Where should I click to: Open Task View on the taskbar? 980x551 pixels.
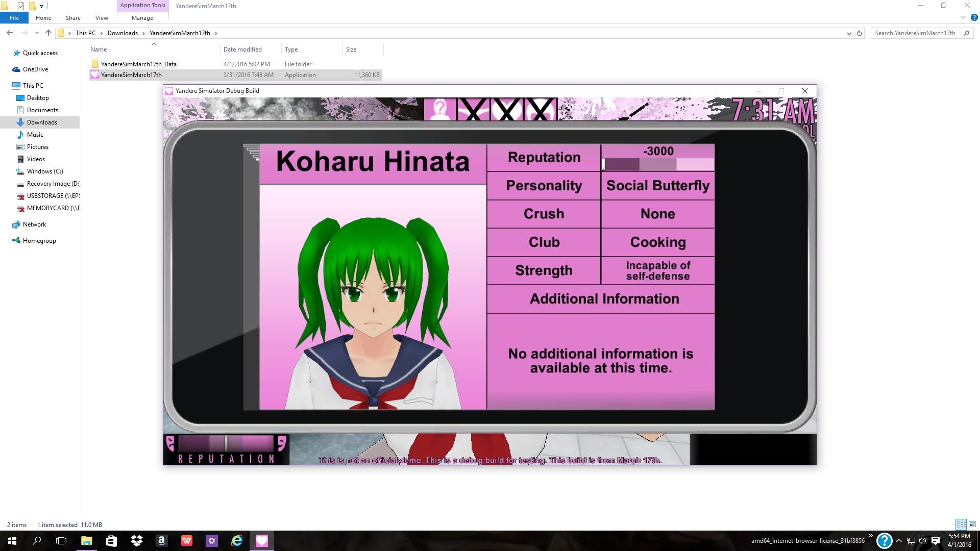[x=61, y=541]
